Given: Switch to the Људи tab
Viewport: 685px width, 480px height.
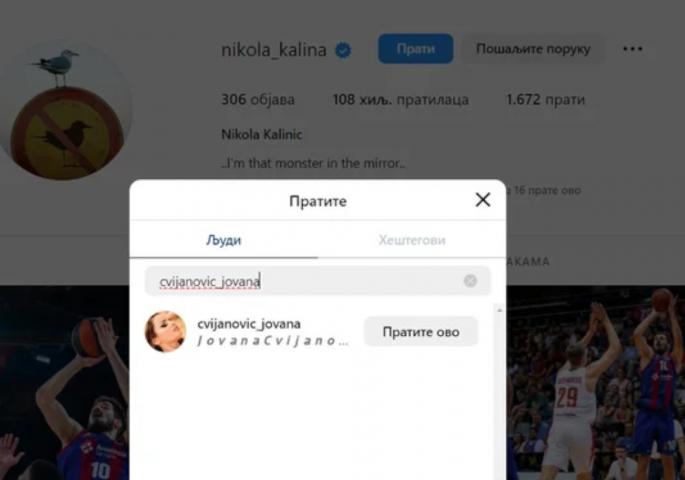Looking at the screenshot, I should click(x=224, y=240).
